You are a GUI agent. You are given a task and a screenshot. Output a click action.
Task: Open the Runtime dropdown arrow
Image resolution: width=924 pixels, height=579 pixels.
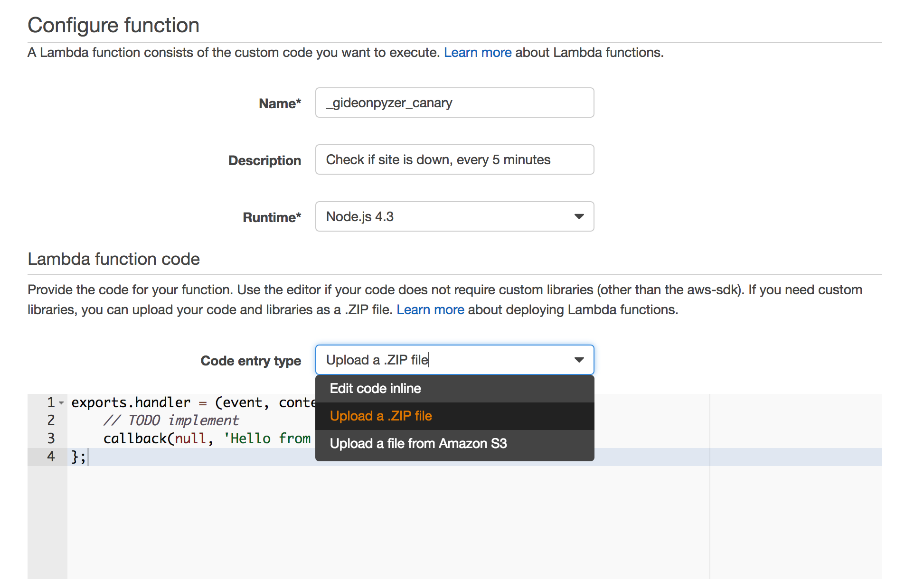[578, 216]
